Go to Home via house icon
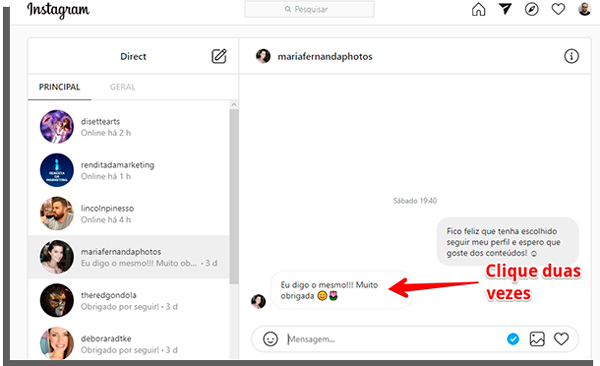 point(478,9)
